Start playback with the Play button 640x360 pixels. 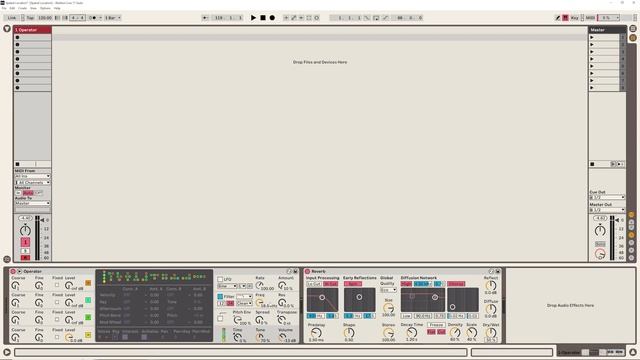point(253,18)
